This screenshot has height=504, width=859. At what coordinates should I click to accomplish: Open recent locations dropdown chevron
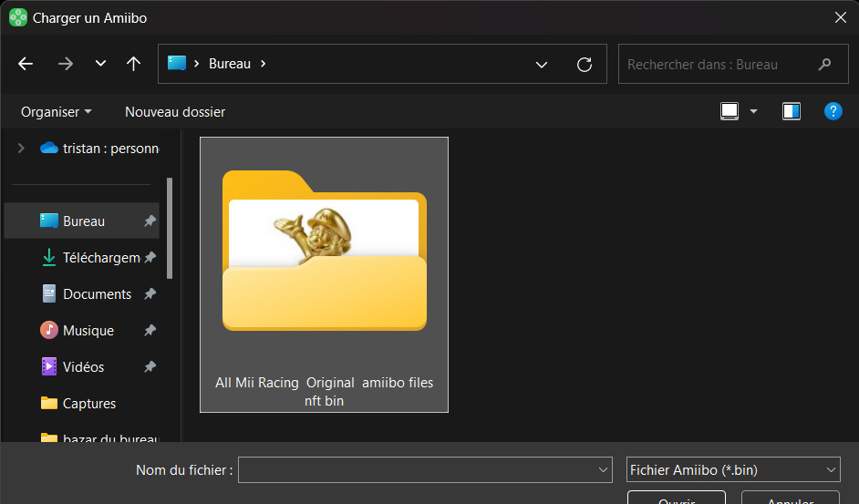pyautogui.click(x=100, y=64)
